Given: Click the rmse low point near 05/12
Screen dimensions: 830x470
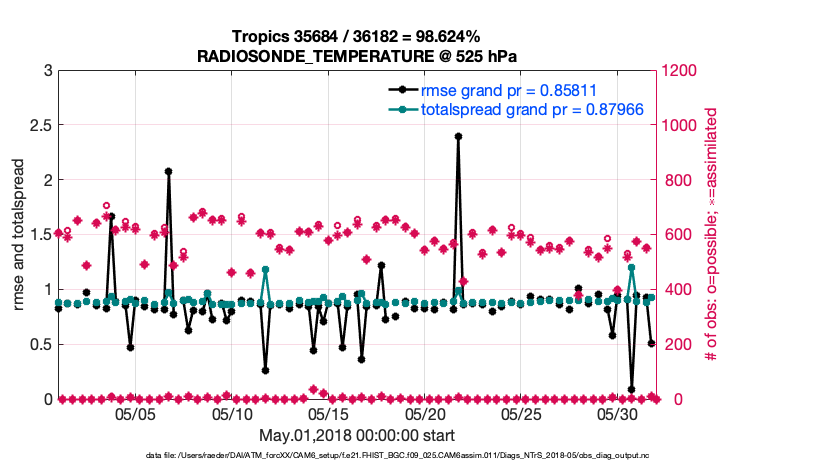Looking at the screenshot, I should point(265,370).
